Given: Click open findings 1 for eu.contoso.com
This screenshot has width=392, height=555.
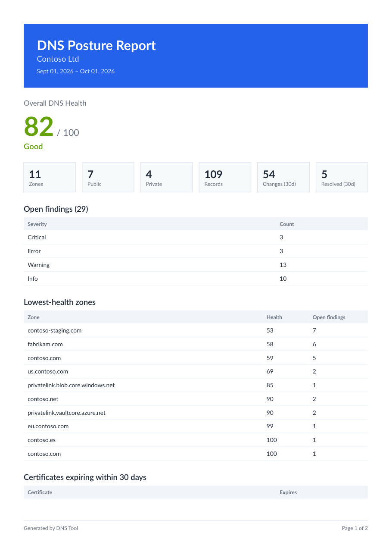Looking at the screenshot, I should click(x=314, y=426).
